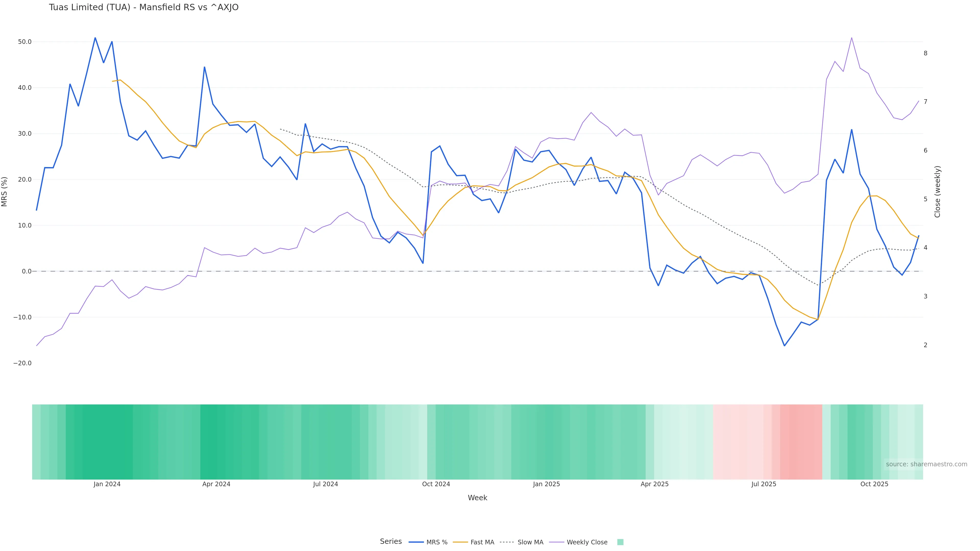Hide the Fast MA legend series
Image resolution: width=980 pixels, height=551 pixels.
coord(482,542)
